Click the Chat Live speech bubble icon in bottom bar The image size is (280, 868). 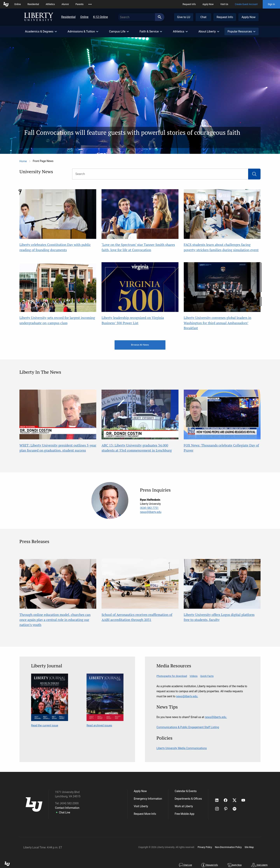(181, 865)
